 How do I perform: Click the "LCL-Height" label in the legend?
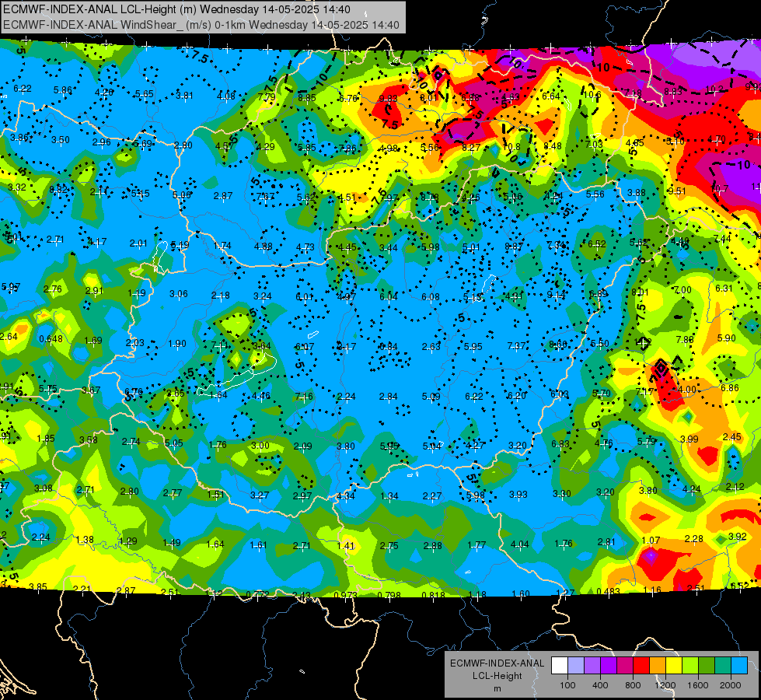click(497, 676)
